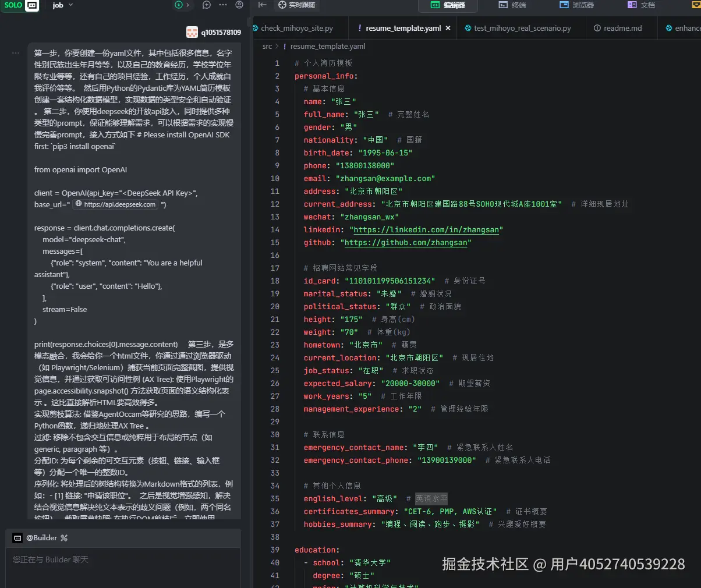Click the src breadcrumb segment
This screenshot has width=701, height=588.
click(x=267, y=47)
